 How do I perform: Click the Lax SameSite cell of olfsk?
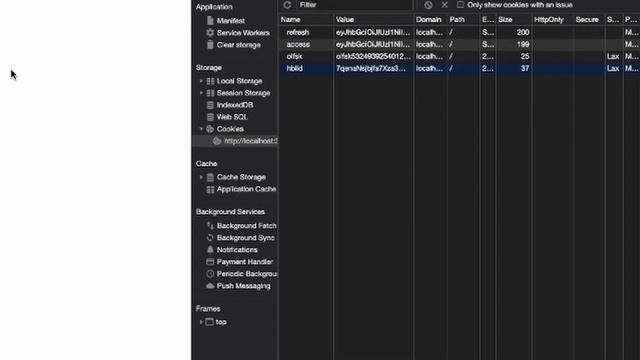click(x=613, y=56)
